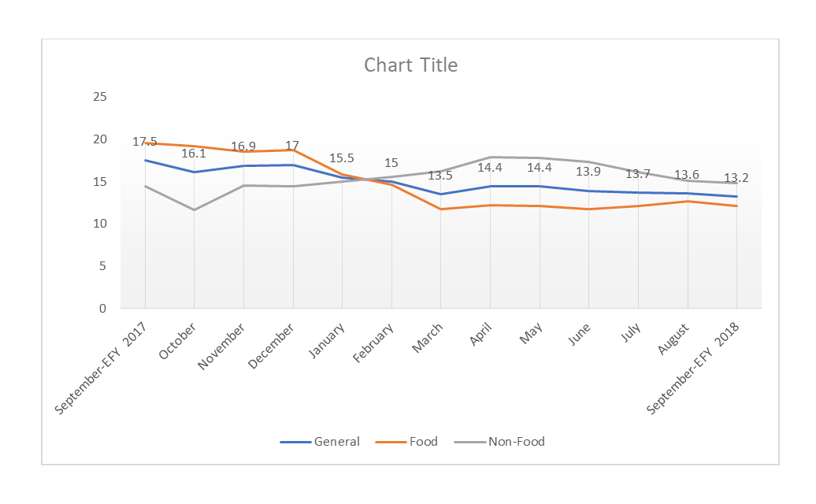Viewport: 816px width, 504px height.
Task: Click the 25 value on vertical axis
Action: point(100,97)
